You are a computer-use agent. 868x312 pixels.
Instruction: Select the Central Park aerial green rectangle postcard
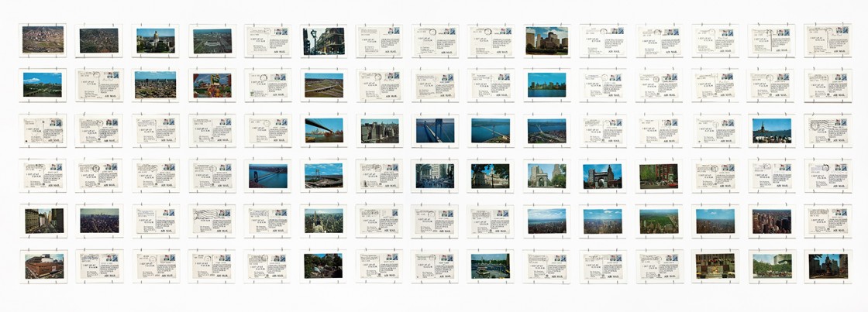tap(659, 221)
